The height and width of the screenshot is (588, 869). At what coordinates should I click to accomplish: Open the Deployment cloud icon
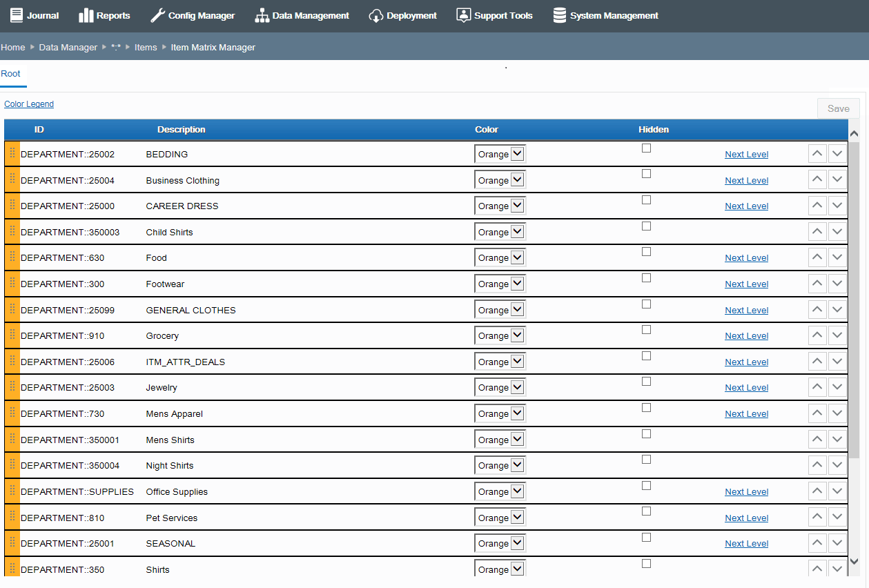[375, 15]
